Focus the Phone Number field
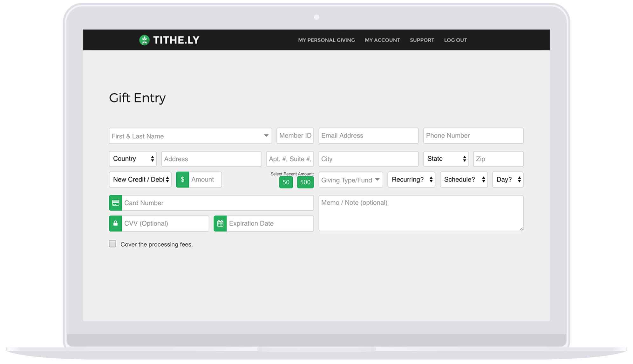Image resolution: width=633 pixels, height=364 pixels. click(x=473, y=136)
